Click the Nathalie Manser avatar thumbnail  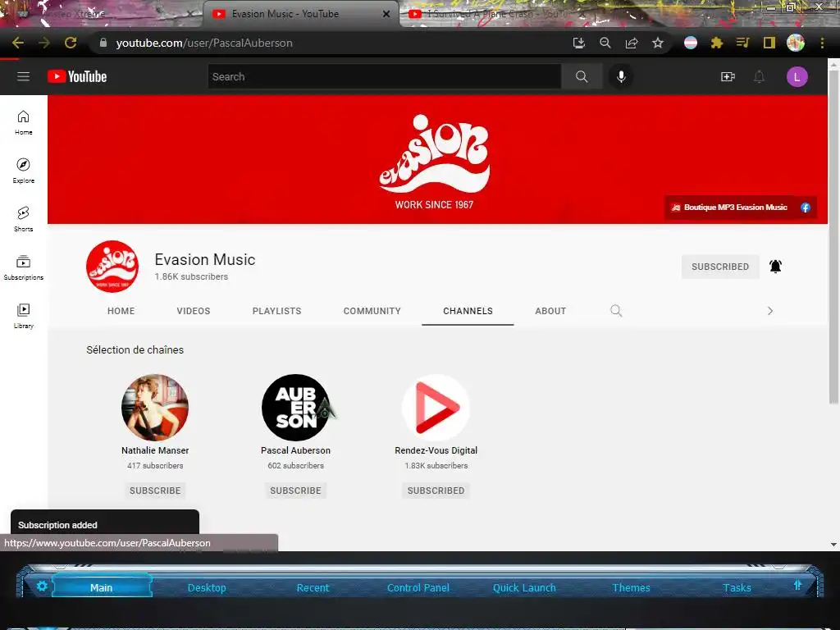155,408
